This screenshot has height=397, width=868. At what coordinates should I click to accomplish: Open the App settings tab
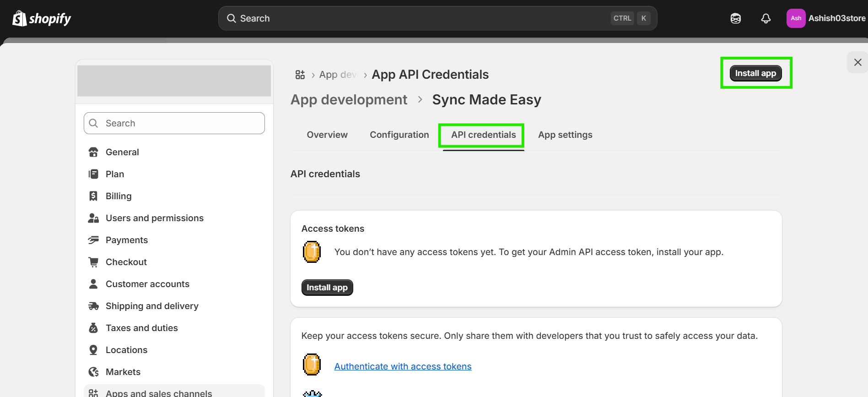tap(565, 135)
